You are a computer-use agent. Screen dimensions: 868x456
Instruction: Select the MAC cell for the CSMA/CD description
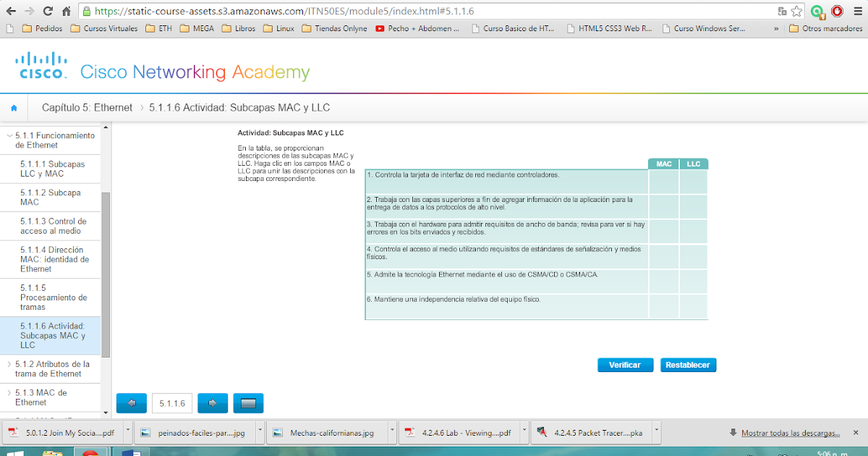[663, 282]
